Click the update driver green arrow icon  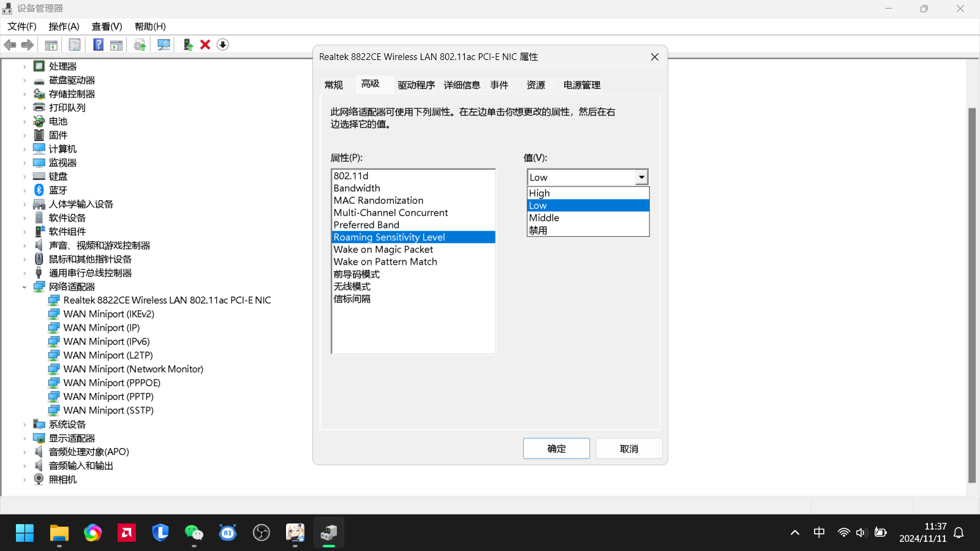(x=188, y=45)
